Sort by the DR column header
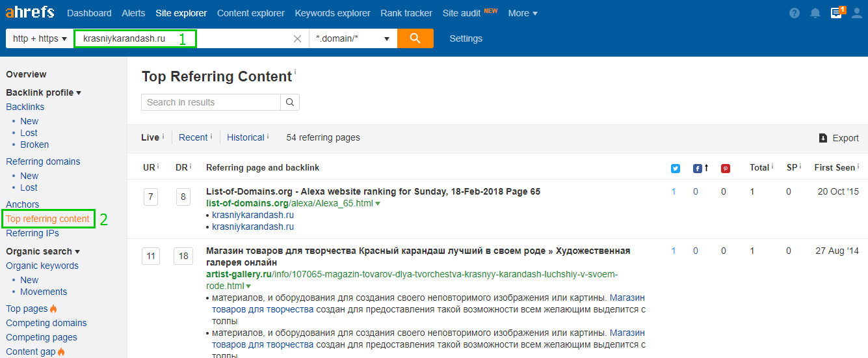This screenshot has height=358, width=868. [181, 167]
